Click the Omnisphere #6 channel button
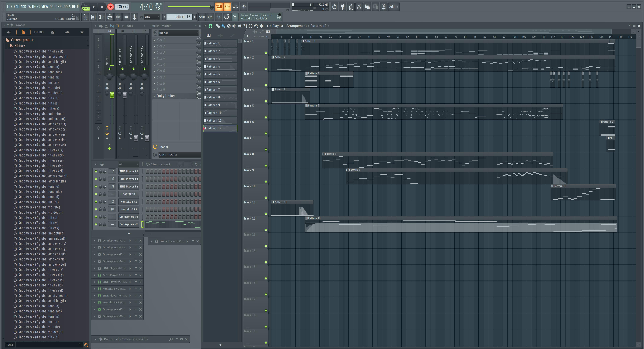Image resolution: width=644 pixels, height=349 pixels. click(x=128, y=224)
